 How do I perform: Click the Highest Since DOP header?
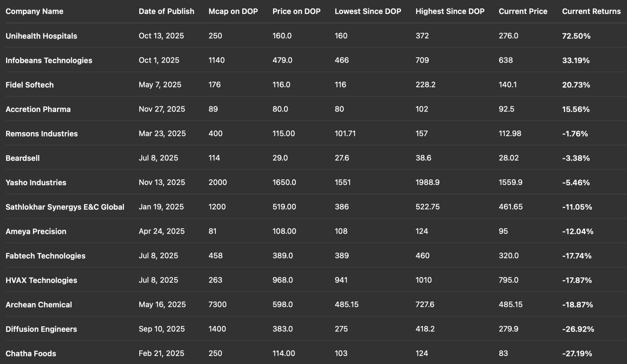(450, 11)
